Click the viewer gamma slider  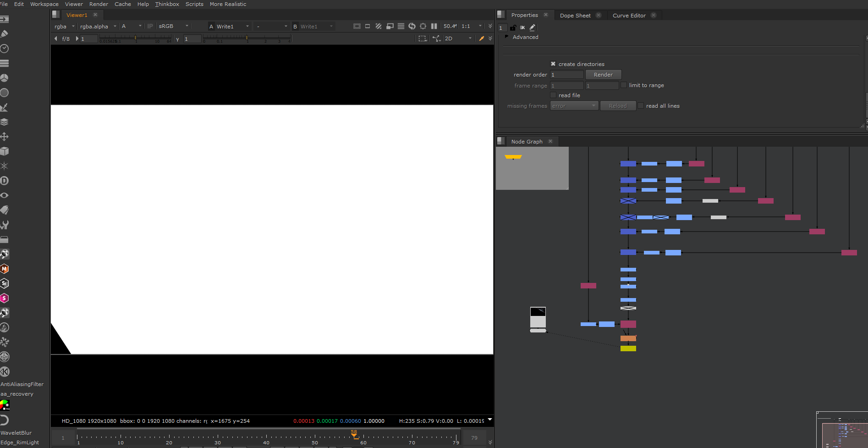click(x=247, y=39)
